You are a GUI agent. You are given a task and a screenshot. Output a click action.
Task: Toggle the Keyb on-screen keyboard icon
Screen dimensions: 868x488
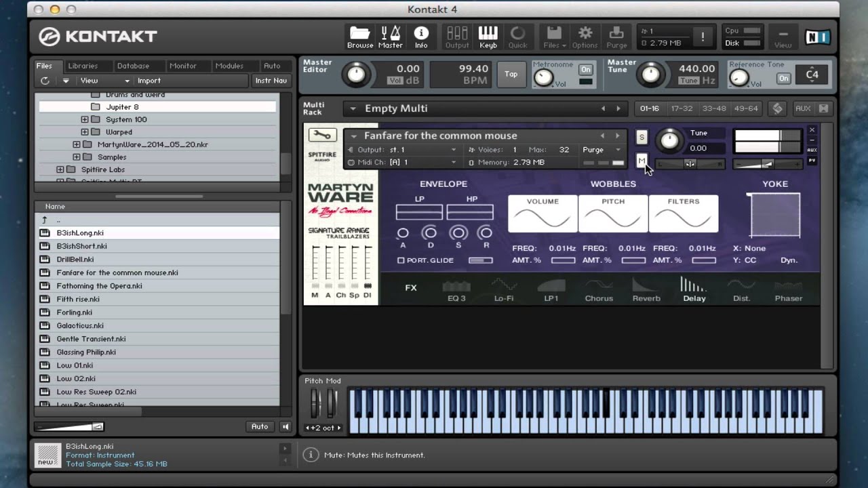point(488,37)
